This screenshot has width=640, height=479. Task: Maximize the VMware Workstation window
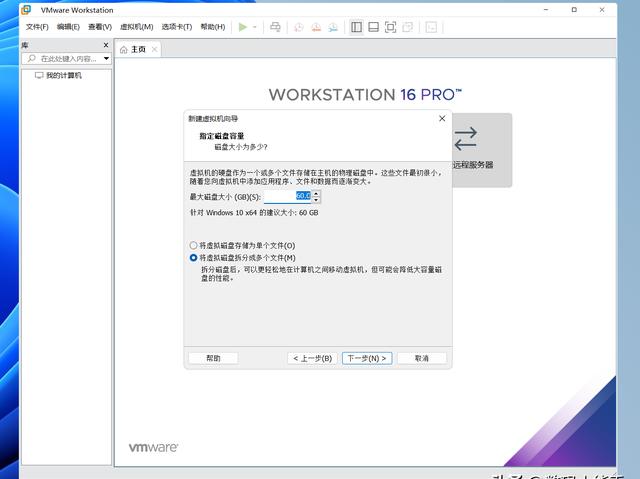pos(574,9)
